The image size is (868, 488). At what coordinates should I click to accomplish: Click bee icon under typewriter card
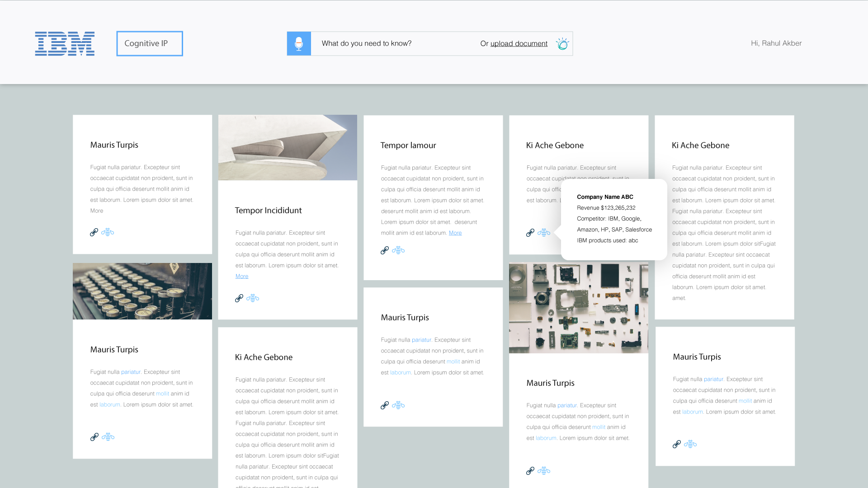[108, 437]
